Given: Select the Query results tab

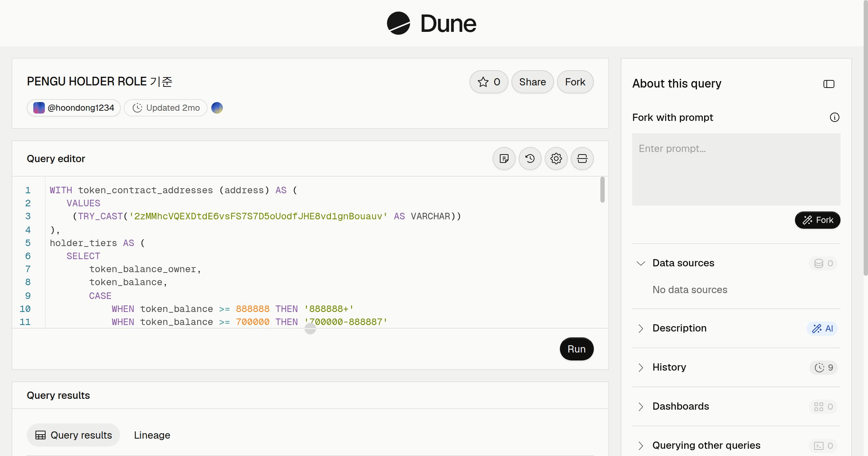Looking at the screenshot, I should 73,435.
